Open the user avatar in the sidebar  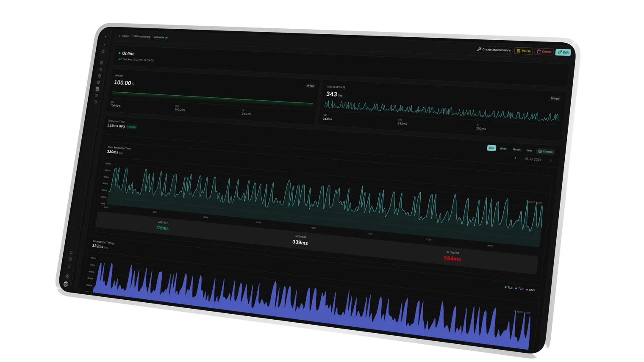click(x=66, y=284)
